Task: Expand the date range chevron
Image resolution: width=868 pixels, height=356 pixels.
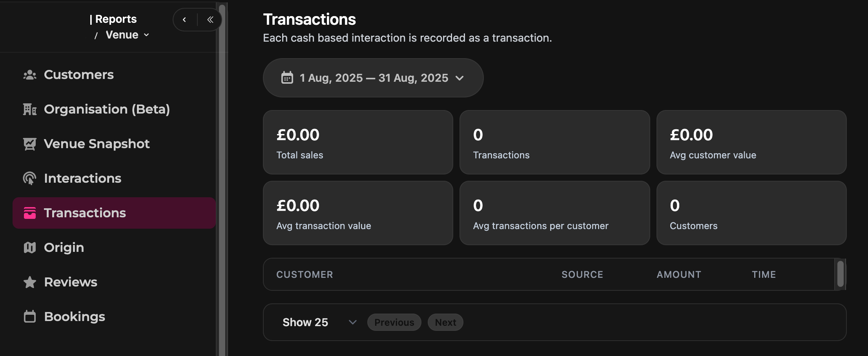Action: (460, 78)
